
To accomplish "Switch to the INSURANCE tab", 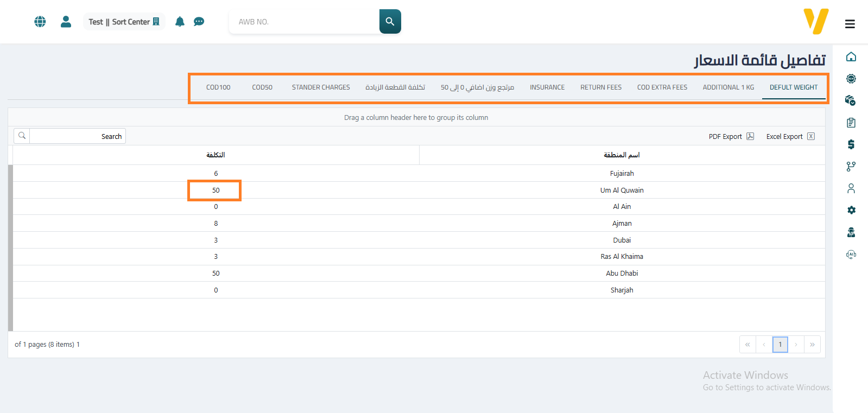I will click(547, 87).
